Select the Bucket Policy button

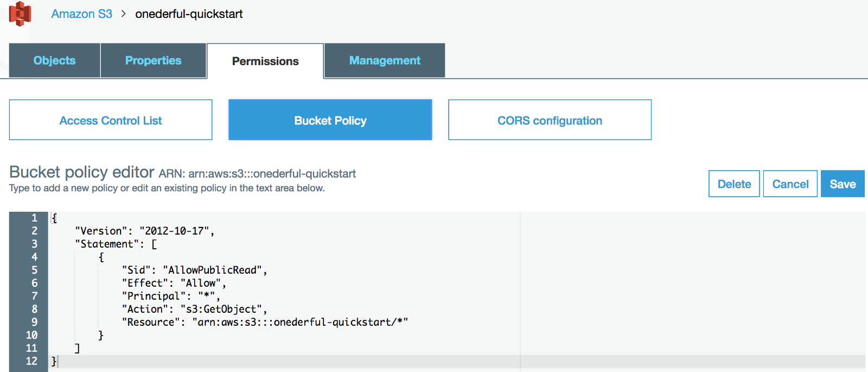point(330,121)
